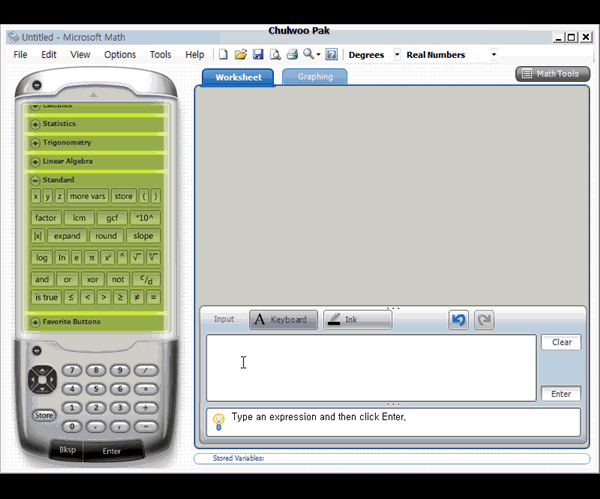This screenshot has height=499, width=600.
Task: Click the gcf function button
Action: pyautogui.click(x=112, y=218)
